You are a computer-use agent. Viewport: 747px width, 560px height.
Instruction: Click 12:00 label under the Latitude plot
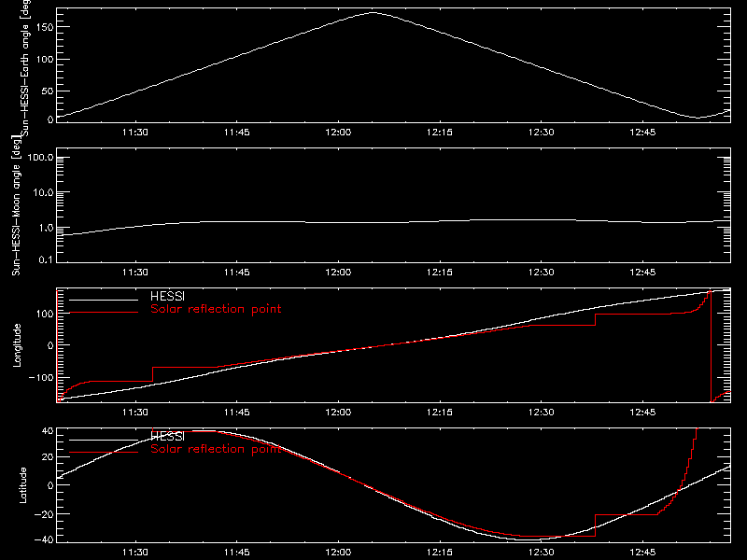point(338,553)
